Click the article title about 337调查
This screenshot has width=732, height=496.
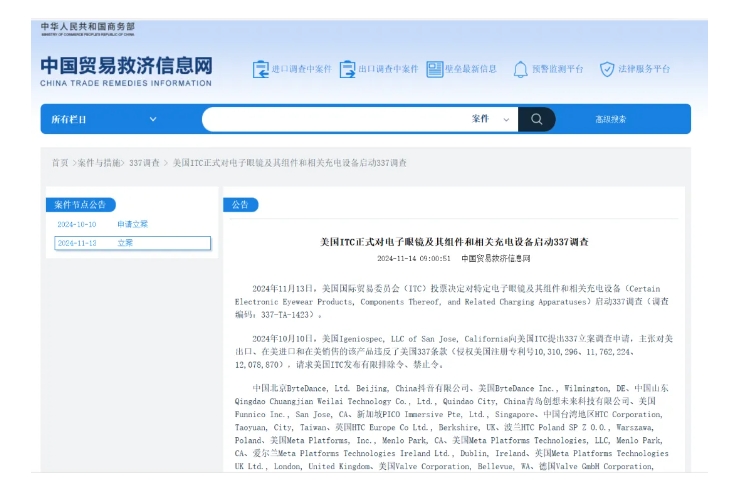tap(454, 242)
